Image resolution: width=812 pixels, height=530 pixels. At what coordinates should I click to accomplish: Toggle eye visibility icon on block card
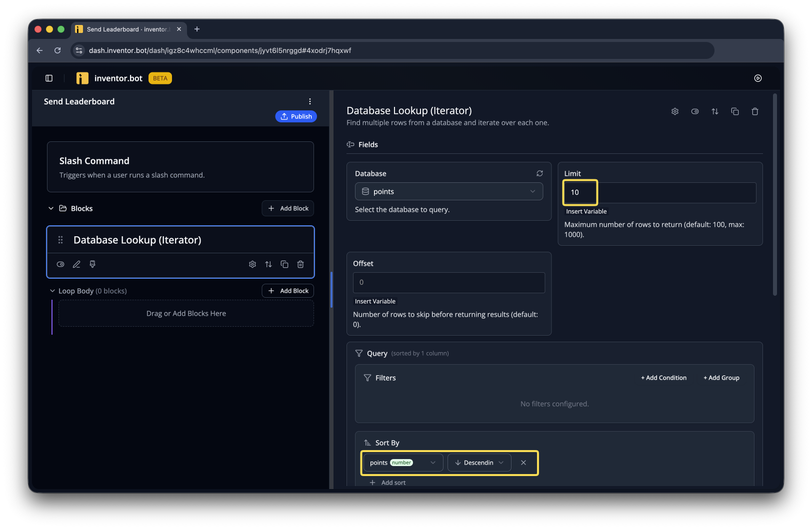coord(60,264)
